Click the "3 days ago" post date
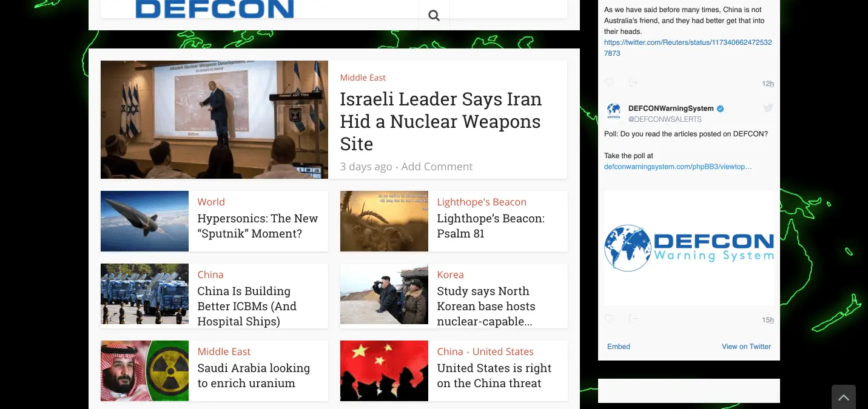Viewport: 868px width, 409px height. coord(366,167)
